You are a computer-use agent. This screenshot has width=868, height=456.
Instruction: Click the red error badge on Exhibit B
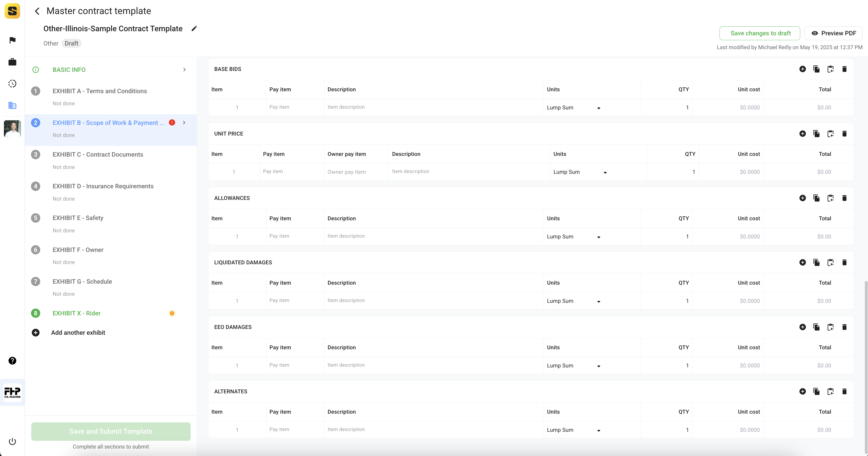point(172,122)
